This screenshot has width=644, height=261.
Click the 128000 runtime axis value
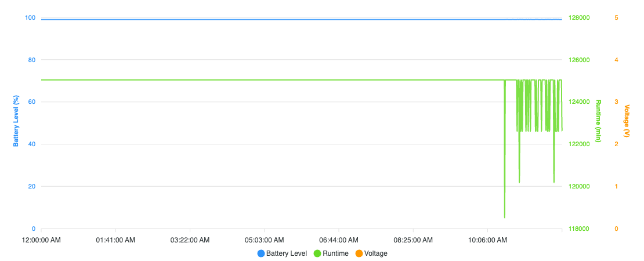click(x=579, y=17)
